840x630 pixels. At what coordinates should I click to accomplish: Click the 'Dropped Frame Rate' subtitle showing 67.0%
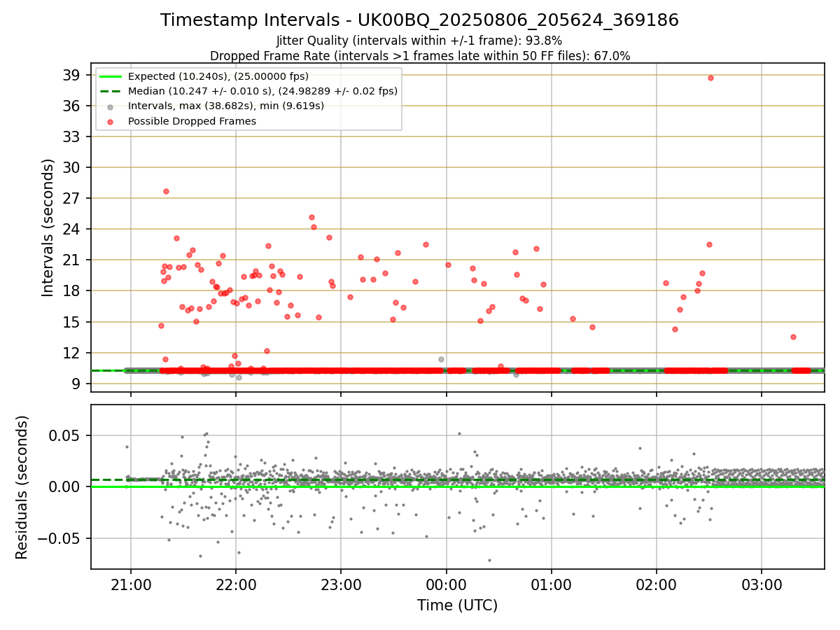pyautogui.click(x=420, y=55)
